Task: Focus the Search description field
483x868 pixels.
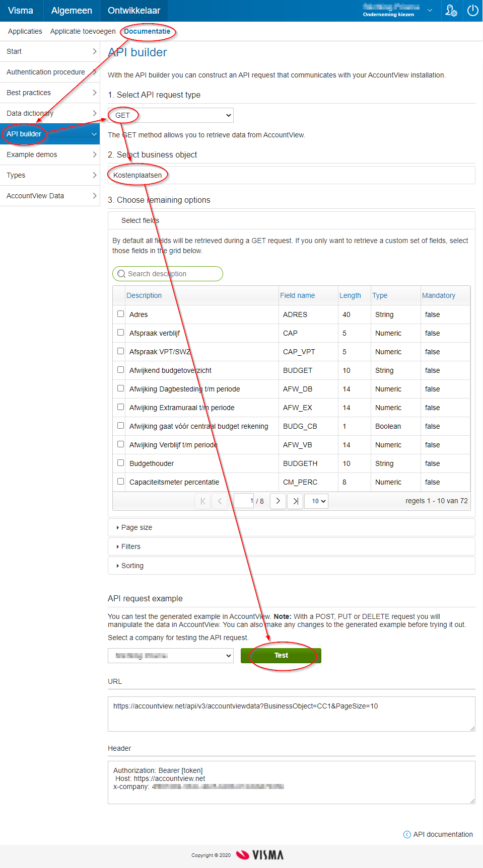Action: pos(168,274)
